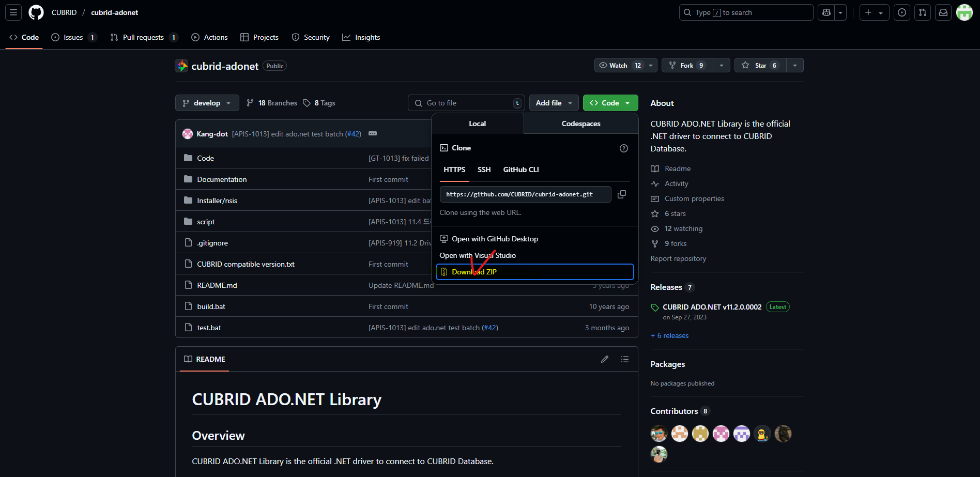Open the Documentation folder
This screenshot has width=980, height=477.
point(222,179)
